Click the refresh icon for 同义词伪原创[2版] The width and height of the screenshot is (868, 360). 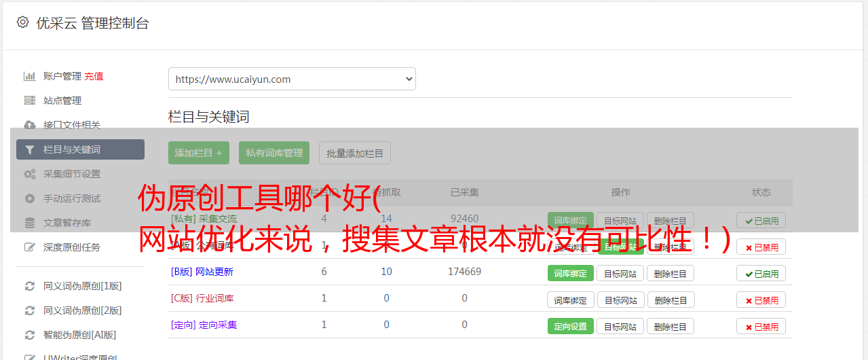[29, 310]
